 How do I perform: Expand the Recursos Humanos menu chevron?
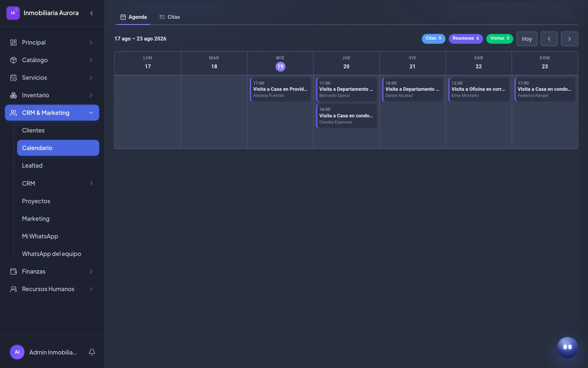91,289
